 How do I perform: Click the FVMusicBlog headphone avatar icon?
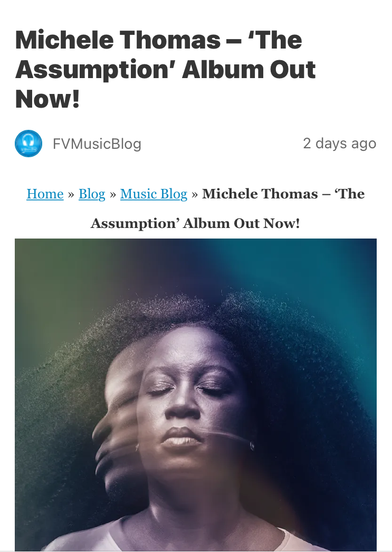coord(28,144)
